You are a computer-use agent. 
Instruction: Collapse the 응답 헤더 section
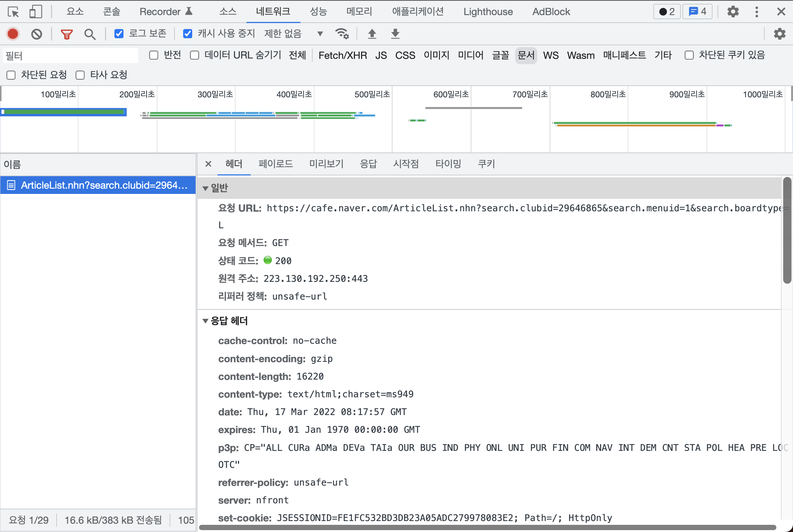[205, 321]
